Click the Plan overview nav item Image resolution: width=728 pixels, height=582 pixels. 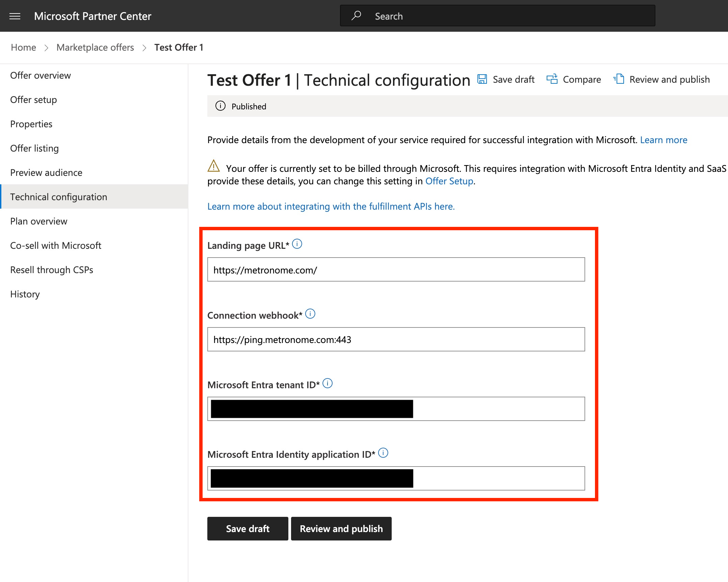click(38, 221)
